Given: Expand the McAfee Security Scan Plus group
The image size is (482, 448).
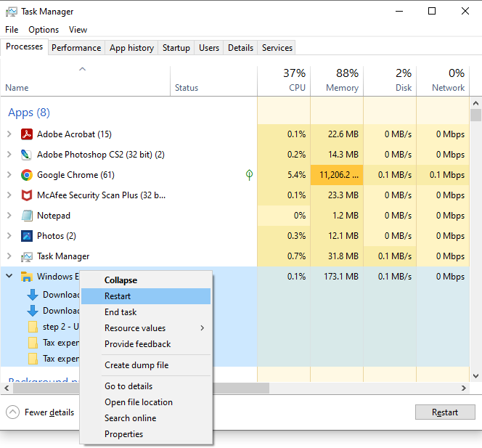Looking at the screenshot, I should tap(9, 195).
